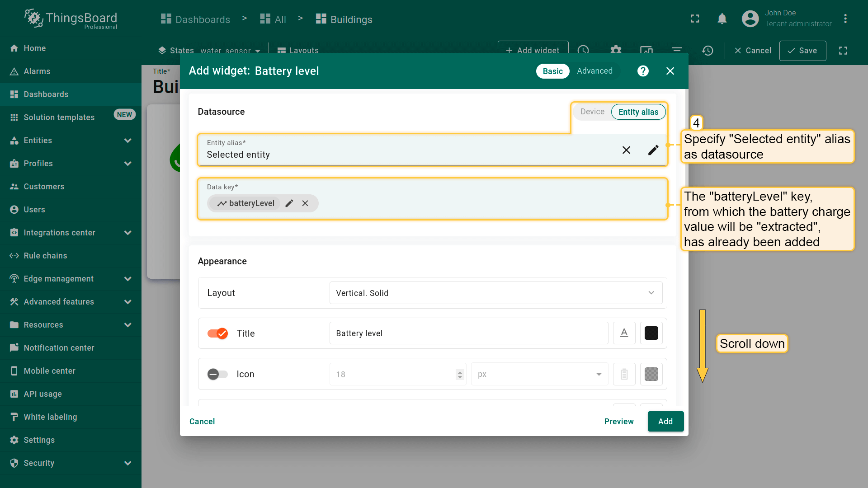Enable the Icon toggle switch
This screenshot has width=868, height=488.
click(x=217, y=374)
